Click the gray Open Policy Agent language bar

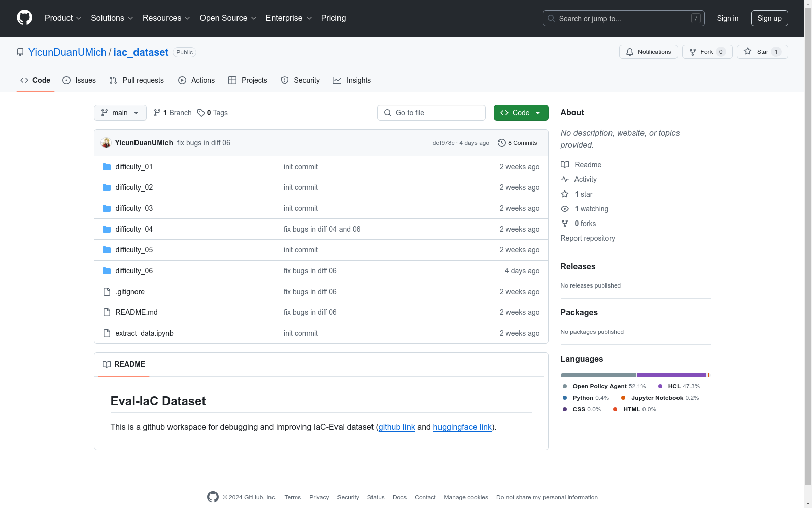[x=598, y=375]
